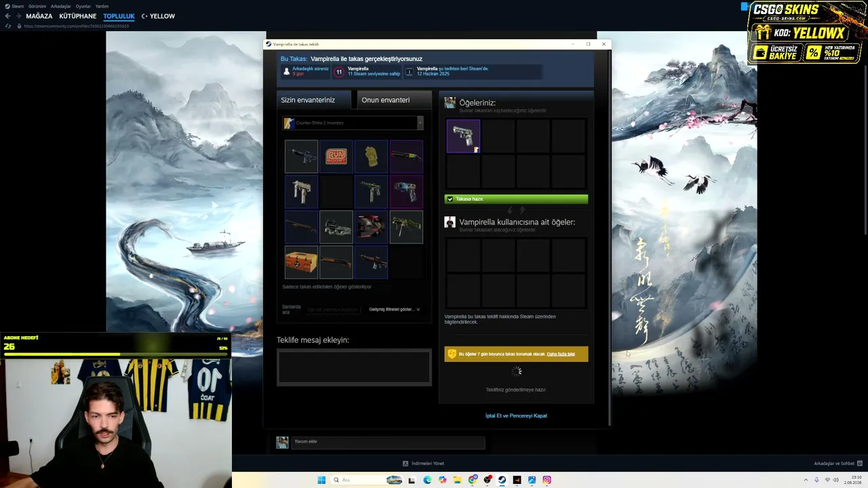Open Copilot from the taskbar
This screenshot has height=488, width=868.
tap(443, 480)
